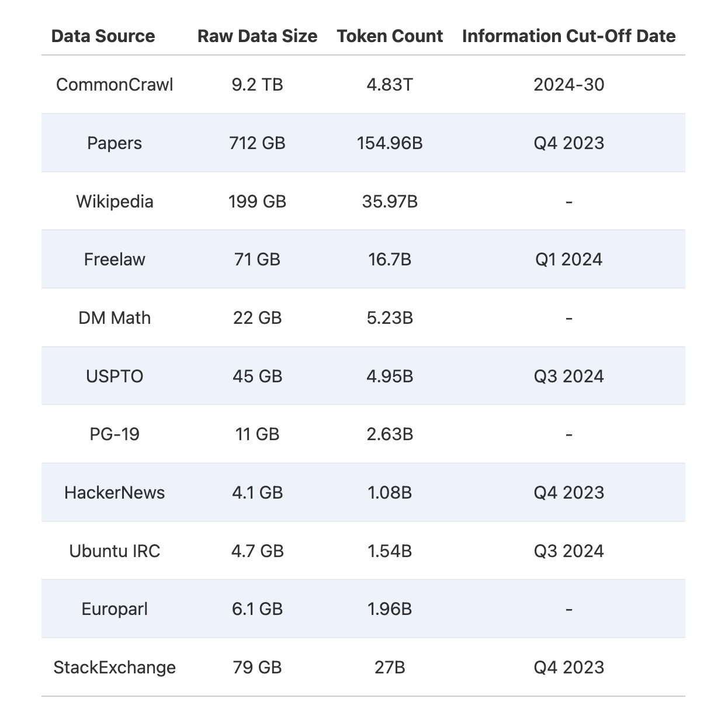The width and height of the screenshot is (728, 719).
Task: Select the PG-19 row label
Action: [x=115, y=434]
